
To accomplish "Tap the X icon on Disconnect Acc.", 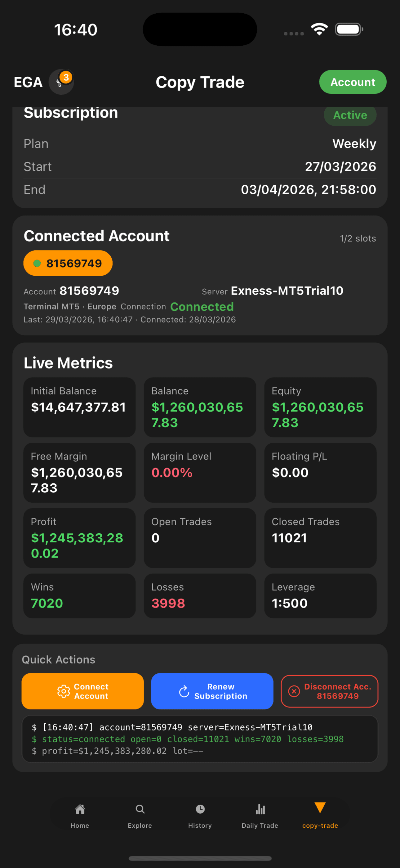I will point(294,691).
